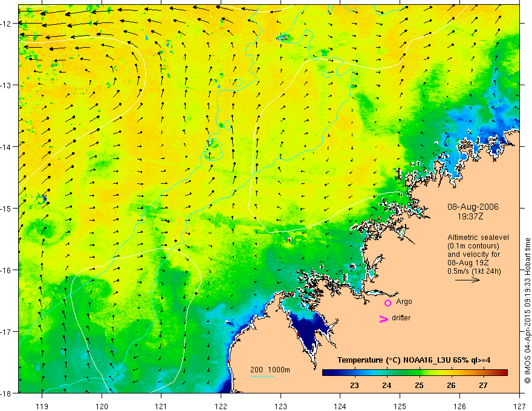Viewport: 532px width, 411px height.
Task: Click latitude axis label -12
Action: pyautogui.click(x=6, y=24)
